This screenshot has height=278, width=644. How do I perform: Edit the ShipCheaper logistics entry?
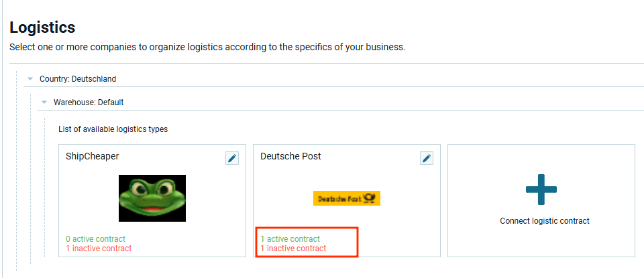(232, 158)
